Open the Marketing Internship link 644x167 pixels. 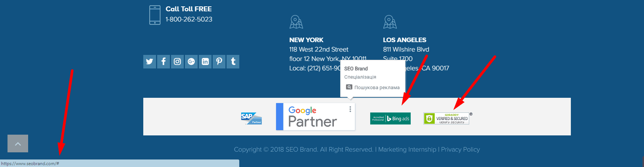407,149
